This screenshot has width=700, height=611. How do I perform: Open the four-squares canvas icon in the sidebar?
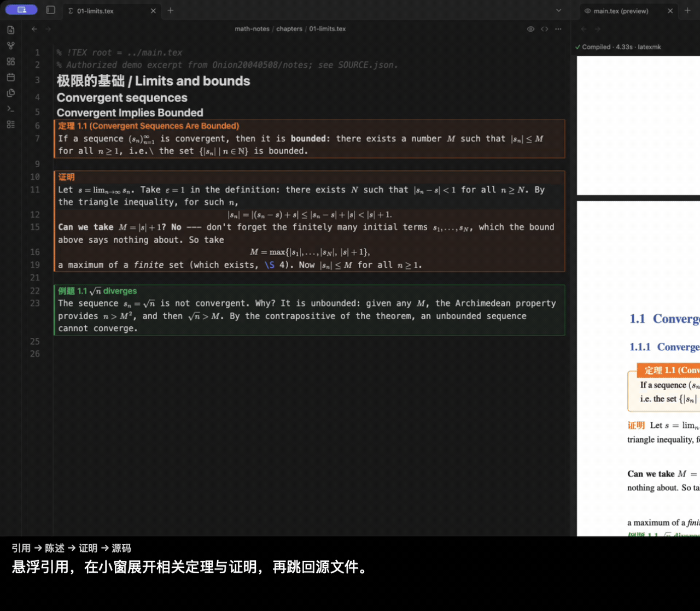(x=10, y=62)
